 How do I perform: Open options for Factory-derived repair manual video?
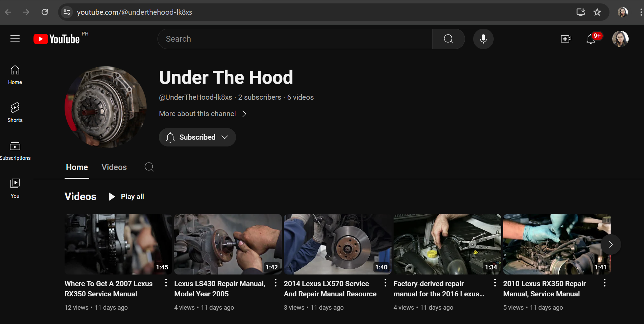point(495,283)
